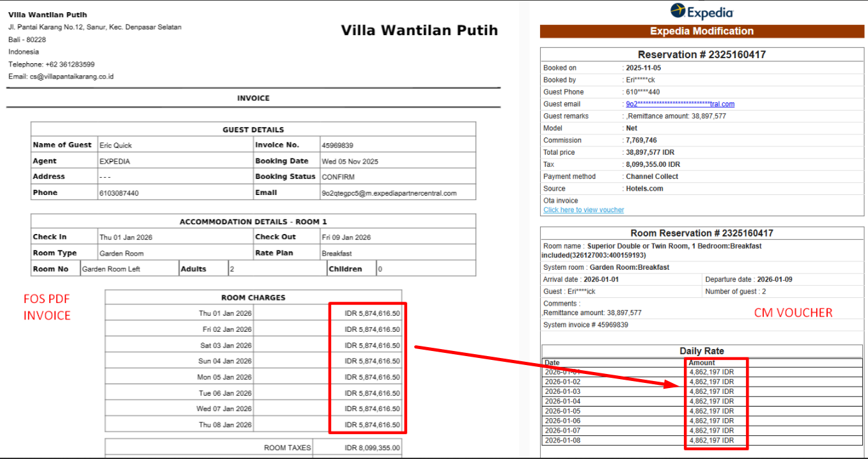
Task: Select the cs@villapantaikarang.co.id email line
Action: (61, 77)
